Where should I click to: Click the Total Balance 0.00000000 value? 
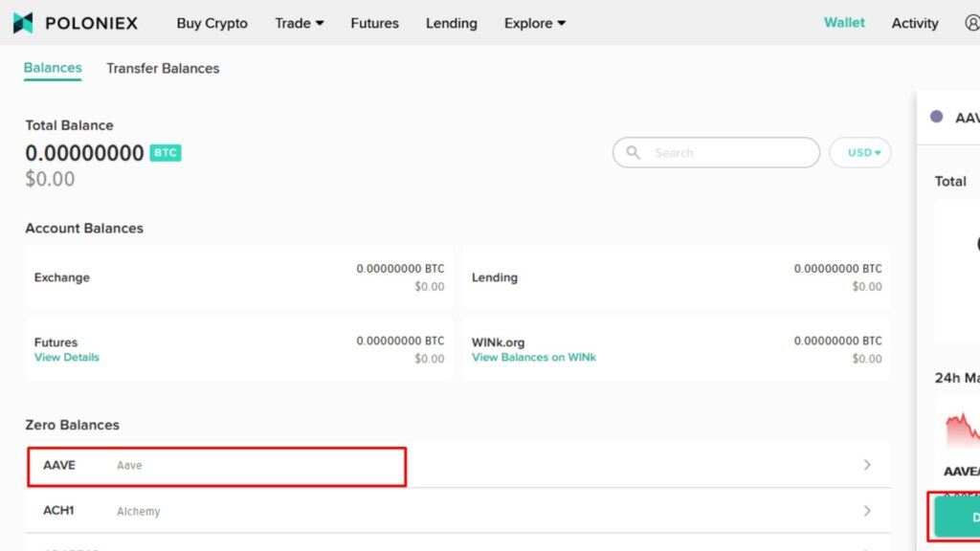click(84, 153)
